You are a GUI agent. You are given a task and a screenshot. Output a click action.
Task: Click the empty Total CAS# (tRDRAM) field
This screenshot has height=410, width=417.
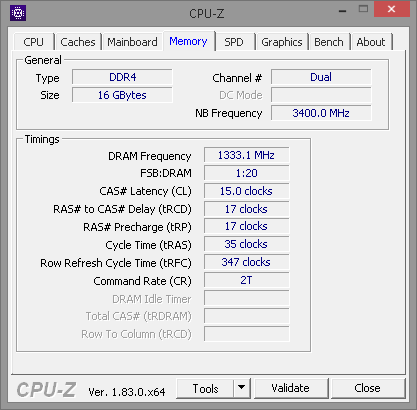pyautogui.click(x=246, y=316)
